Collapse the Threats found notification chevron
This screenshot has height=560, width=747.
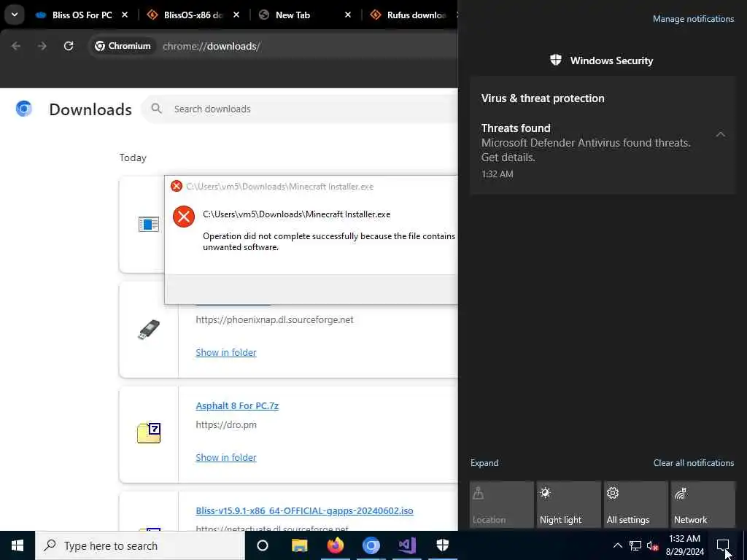pyautogui.click(x=720, y=135)
